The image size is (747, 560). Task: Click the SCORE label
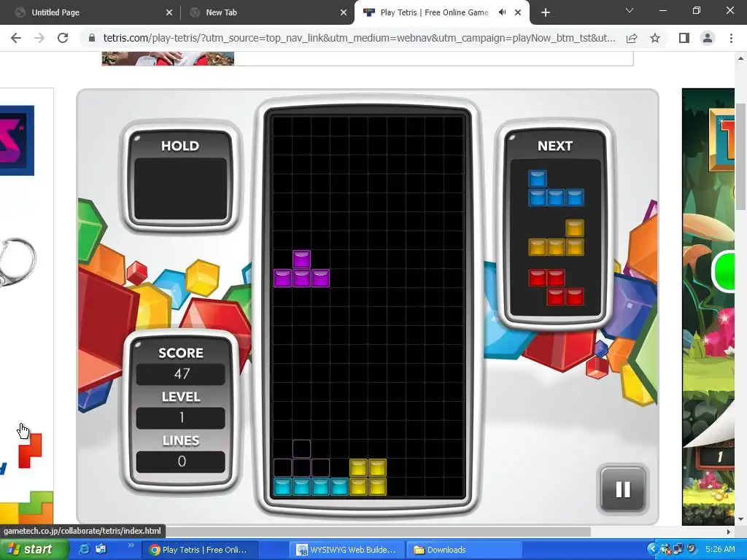pos(181,353)
